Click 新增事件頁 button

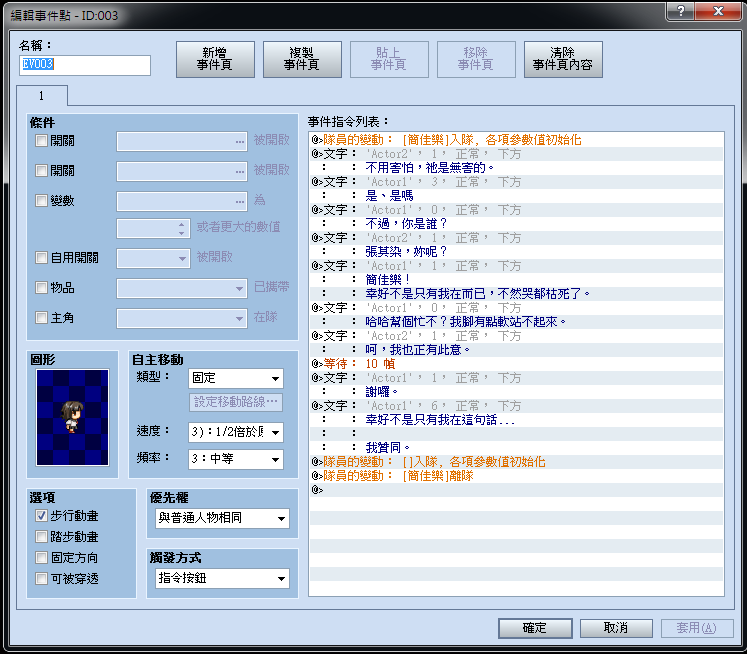click(215, 60)
